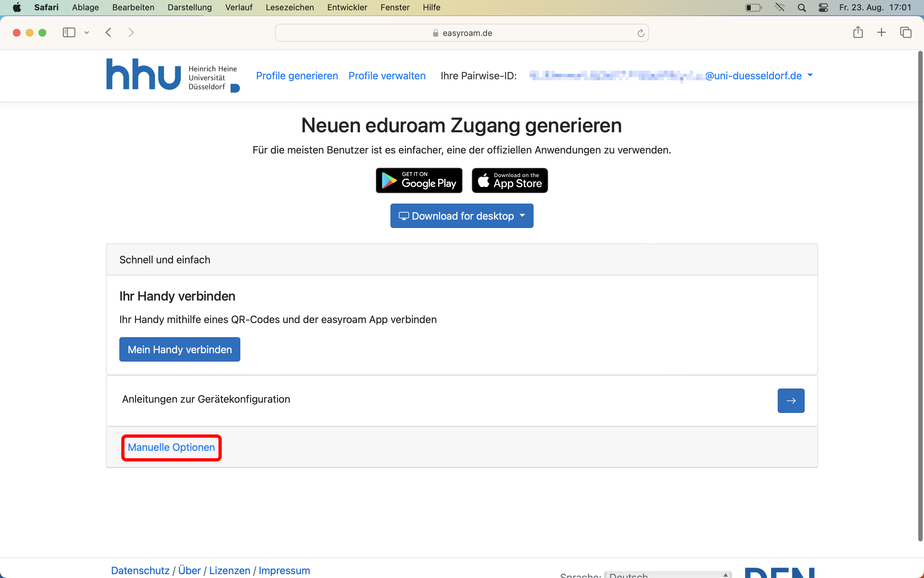The height and width of the screenshot is (578, 924).
Task: Click the date and time in menu bar
Action: (875, 7)
